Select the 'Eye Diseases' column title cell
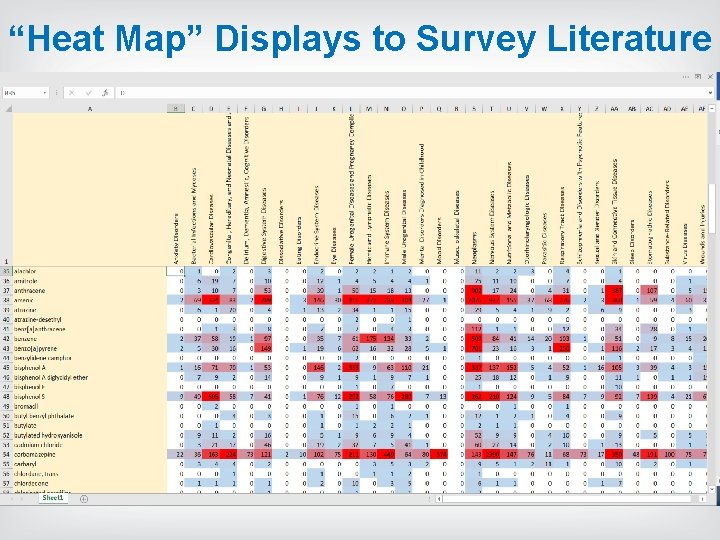The width and height of the screenshot is (720, 540). [334, 190]
